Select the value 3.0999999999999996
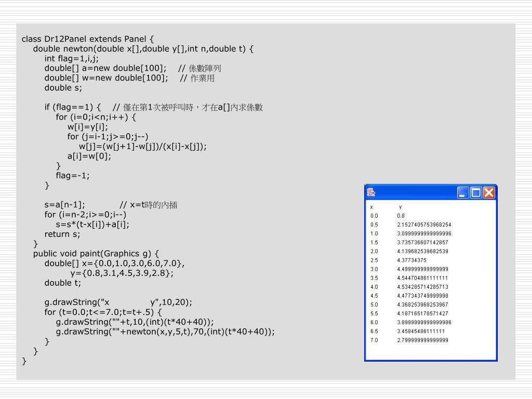 (424, 233)
